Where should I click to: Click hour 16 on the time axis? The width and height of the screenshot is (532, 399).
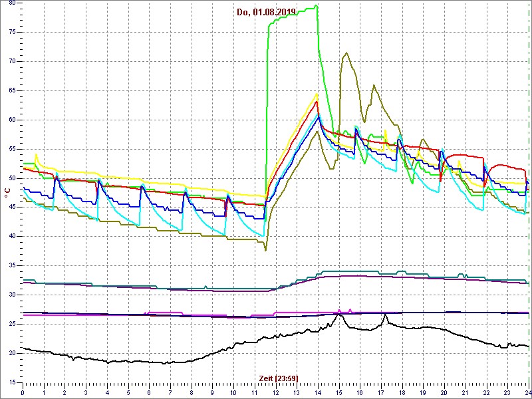[x=360, y=392]
